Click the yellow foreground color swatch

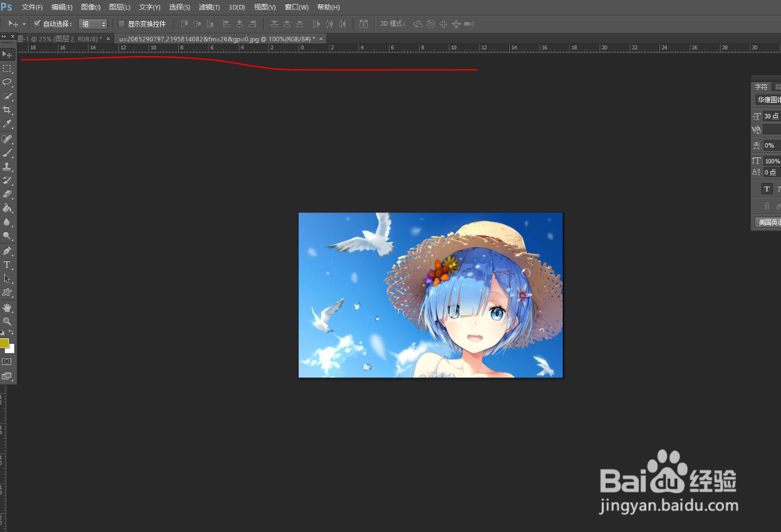(x=4, y=343)
